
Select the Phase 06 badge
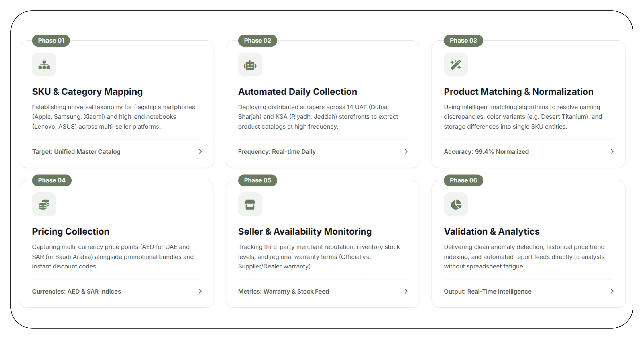463,180
